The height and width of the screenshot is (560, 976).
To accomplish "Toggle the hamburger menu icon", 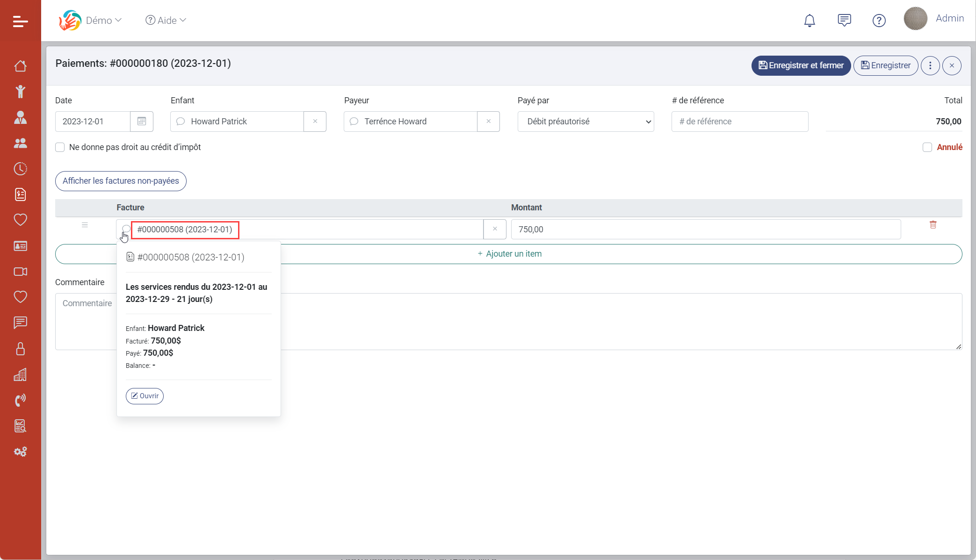I will coord(20,21).
